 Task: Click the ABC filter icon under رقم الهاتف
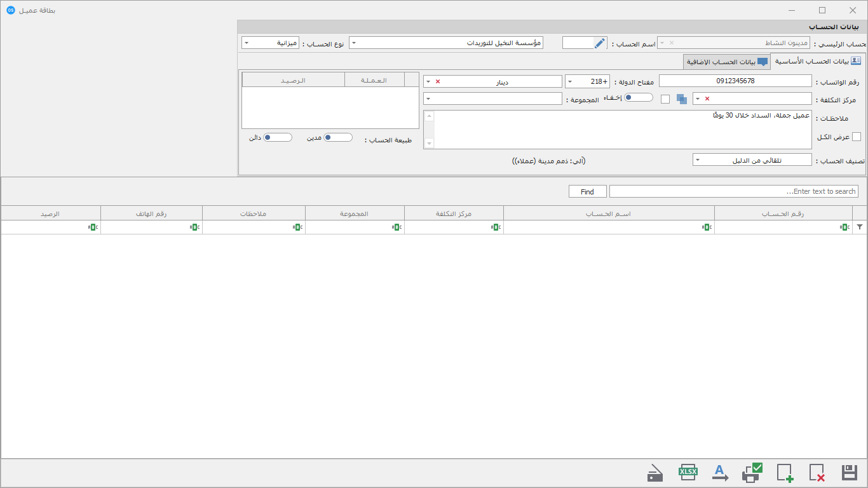[195, 227]
